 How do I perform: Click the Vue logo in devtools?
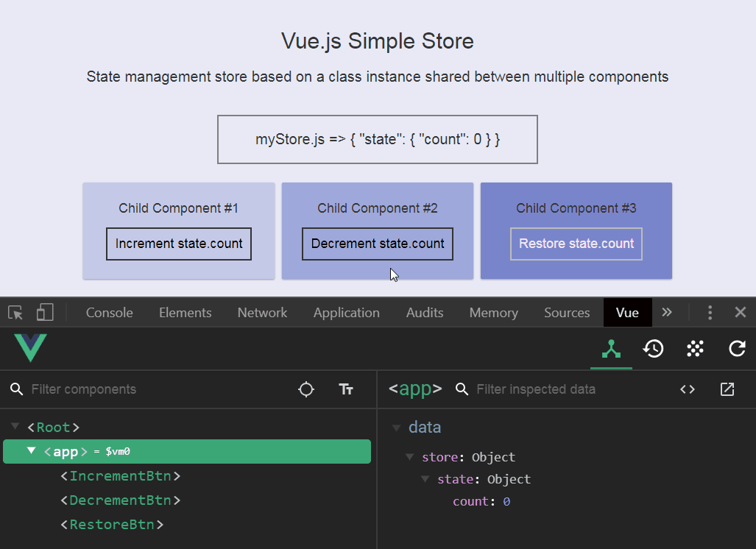(30, 347)
